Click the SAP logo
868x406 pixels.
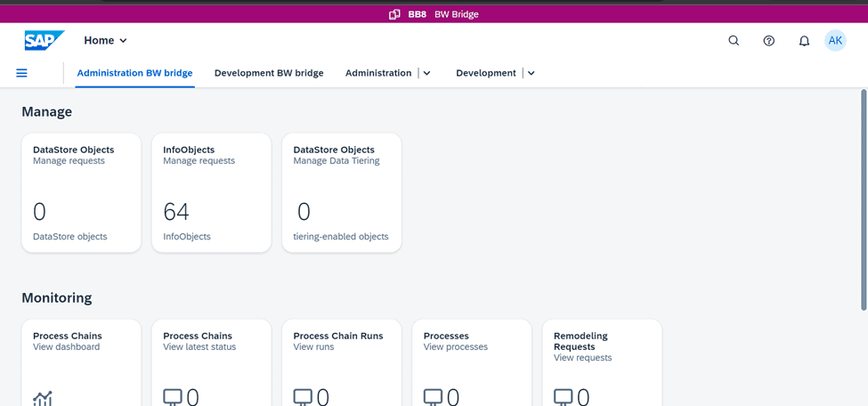click(x=45, y=40)
